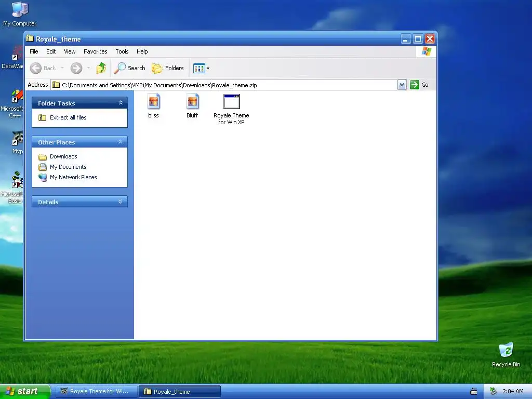
Task: Click the network tray icon by clock
Action: (494, 392)
